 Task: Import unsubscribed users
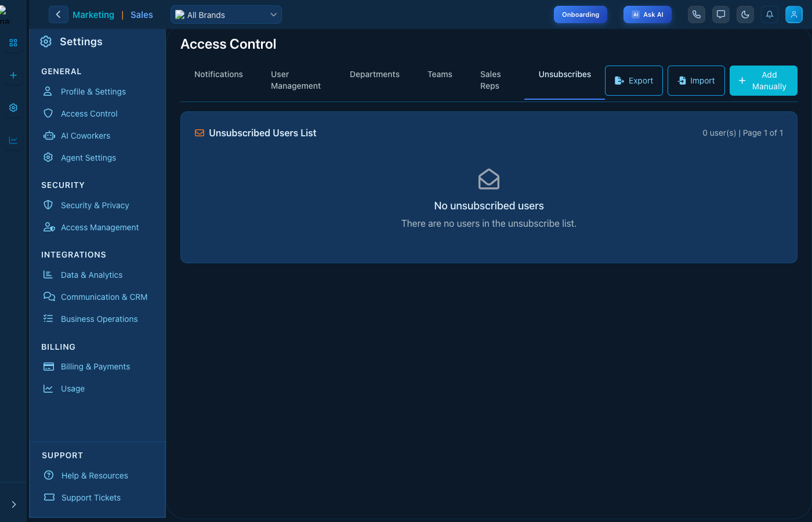[x=696, y=81]
